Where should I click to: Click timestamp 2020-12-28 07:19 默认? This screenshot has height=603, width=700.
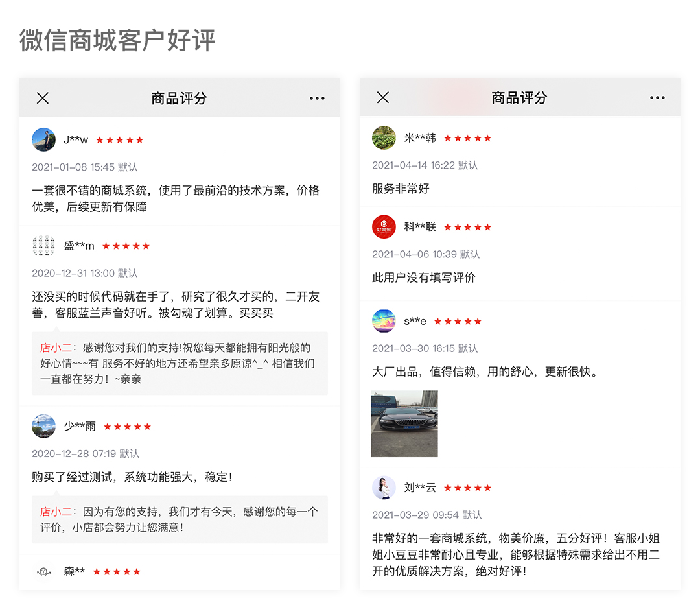(x=86, y=454)
